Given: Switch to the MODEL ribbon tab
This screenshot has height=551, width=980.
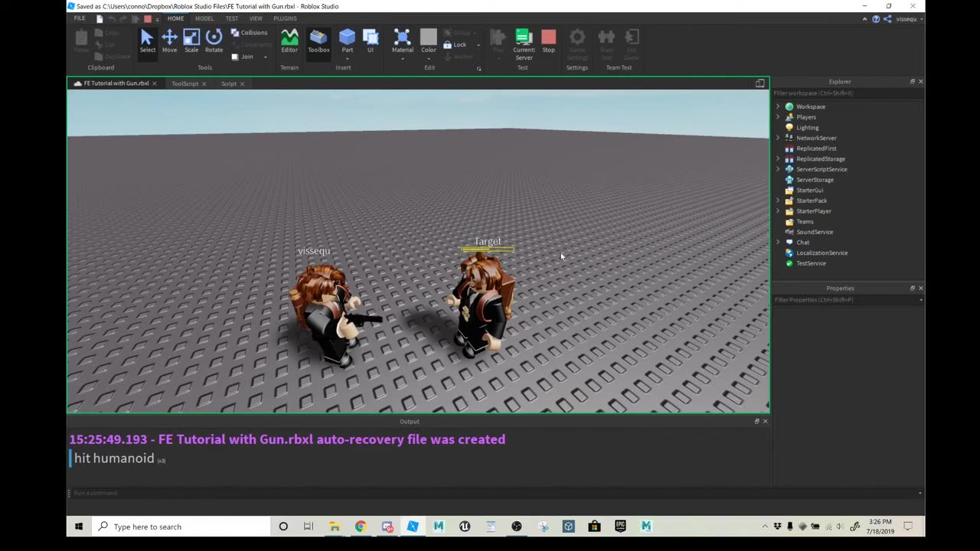Looking at the screenshot, I should pyautogui.click(x=204, y=18).
